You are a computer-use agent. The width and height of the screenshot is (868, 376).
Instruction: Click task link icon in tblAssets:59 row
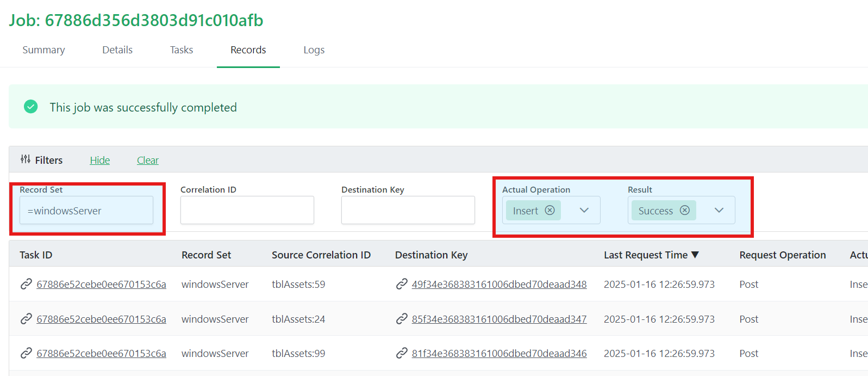tap(26, 284)
